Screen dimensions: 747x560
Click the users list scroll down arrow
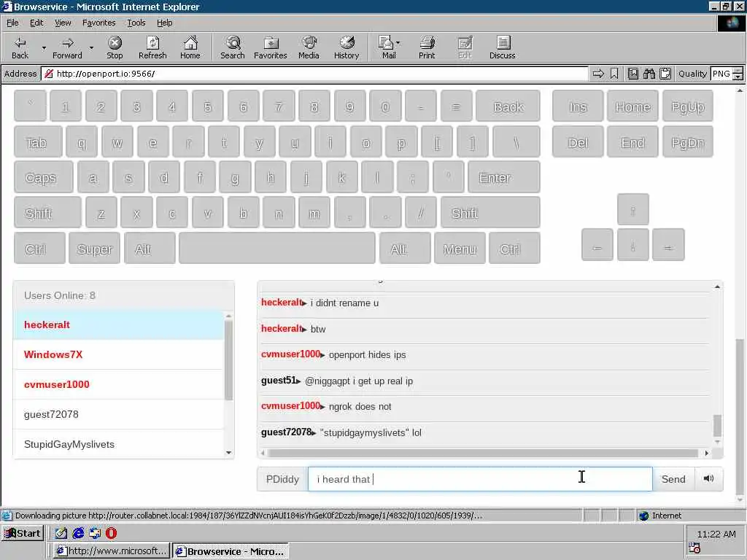[228, 452]
